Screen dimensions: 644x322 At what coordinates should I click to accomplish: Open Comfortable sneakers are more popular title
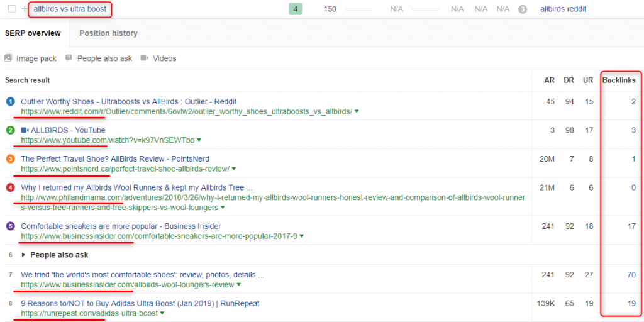point(121,226)
